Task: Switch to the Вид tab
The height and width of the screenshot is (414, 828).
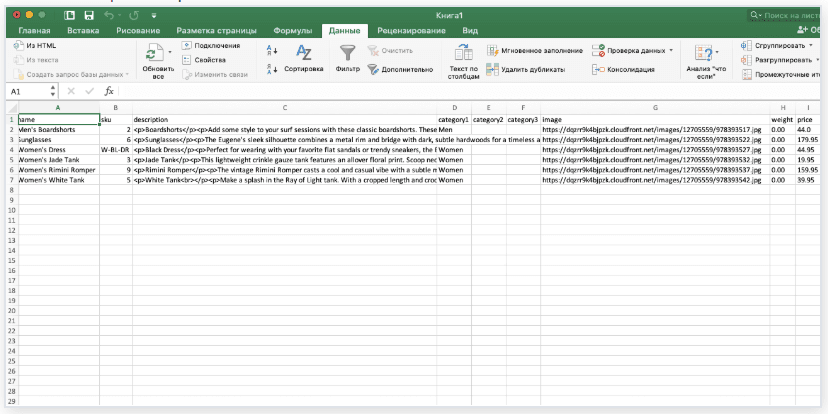Action: (470, 31)
